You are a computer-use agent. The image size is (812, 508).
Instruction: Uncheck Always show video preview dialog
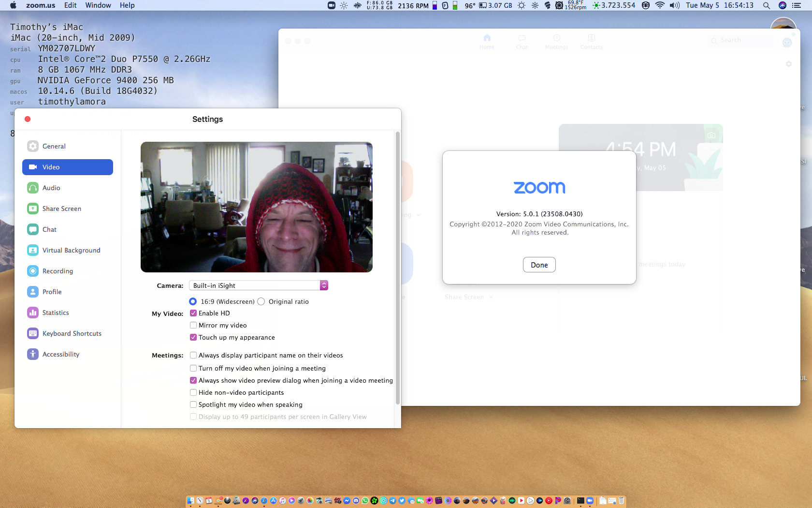[x=193, y=380]
